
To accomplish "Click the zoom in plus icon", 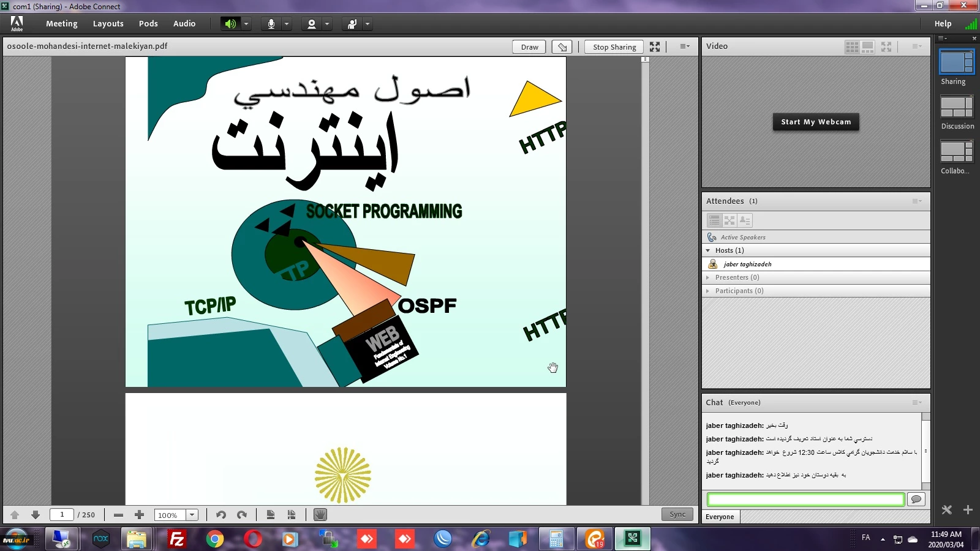I will click(139, 515).
